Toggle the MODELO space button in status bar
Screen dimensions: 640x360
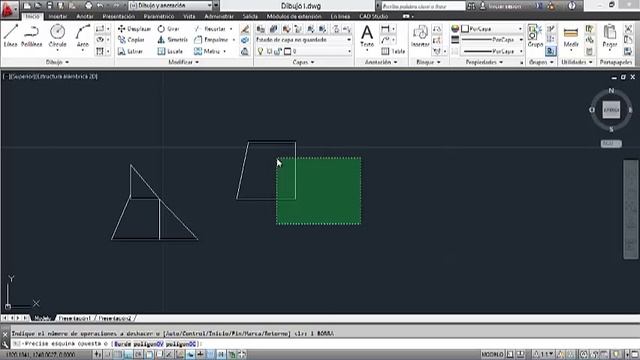492,354
